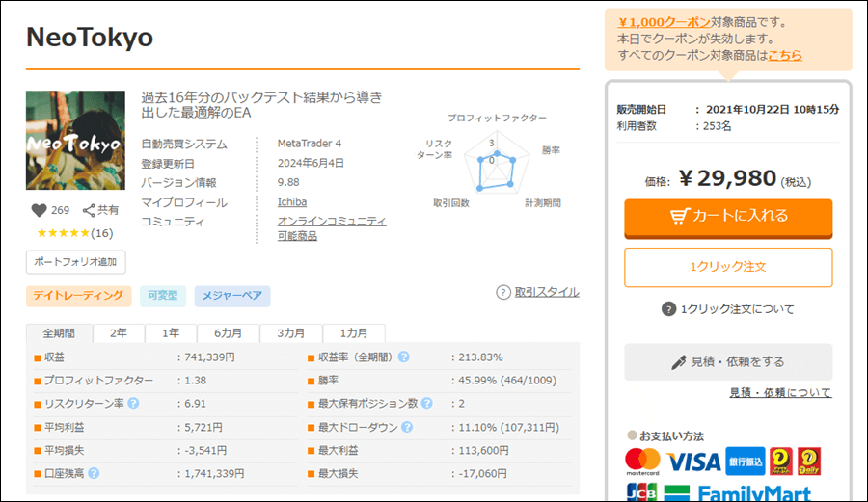Click help icon beside 口座残高

tap(94, 473)
